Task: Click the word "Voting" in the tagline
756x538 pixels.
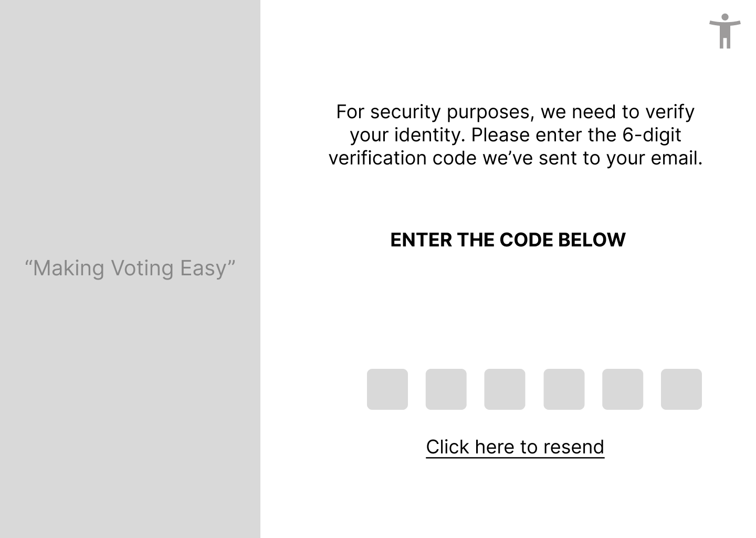Action: point(142,268)
